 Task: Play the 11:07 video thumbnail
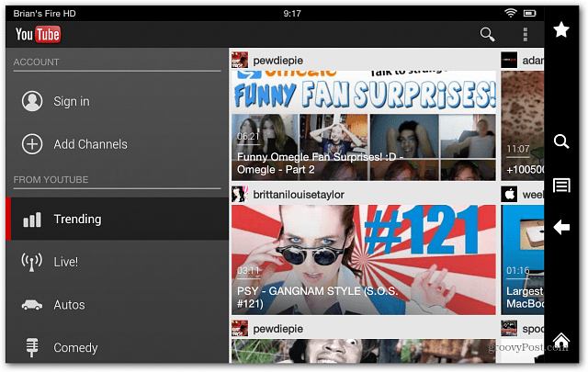[x=523, y=126]
